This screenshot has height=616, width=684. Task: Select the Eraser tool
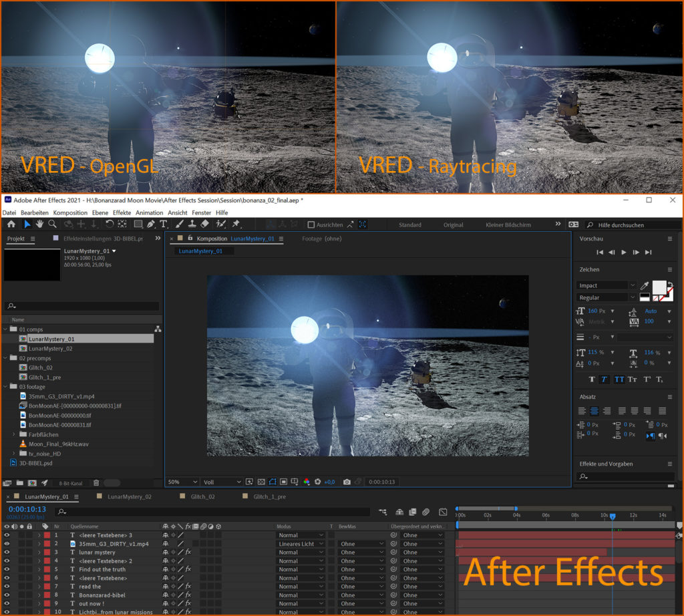pyautogui.click(x=204, y=224)
